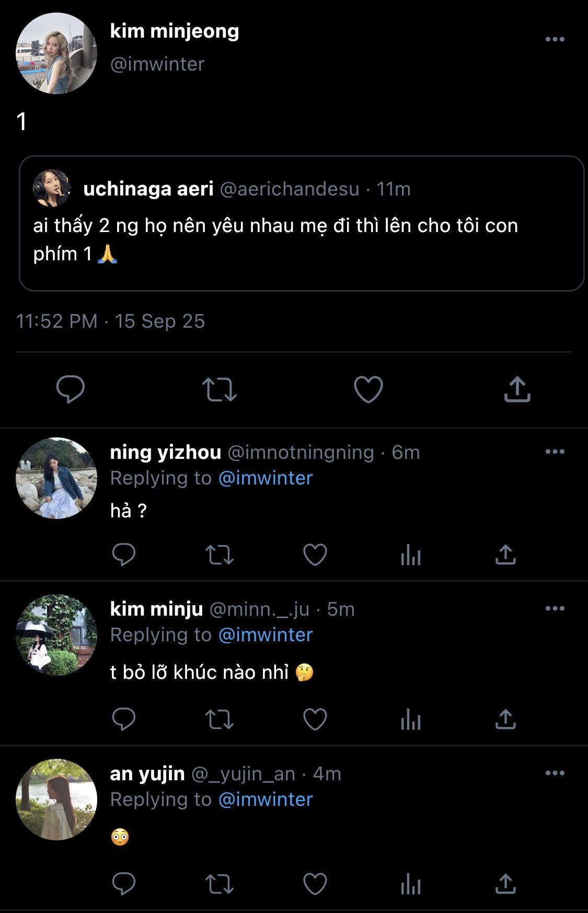The height and width of the screenshot is (913, 588).
Task: View analytics for an yujin's reply
Action: click(x=410, y=884)
